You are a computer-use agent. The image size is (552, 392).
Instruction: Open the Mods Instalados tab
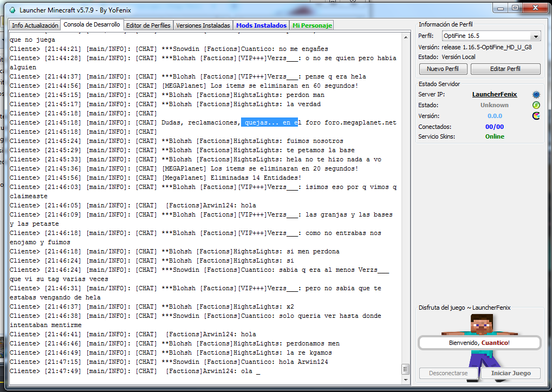pyautogui.click(x=261, y=25)
